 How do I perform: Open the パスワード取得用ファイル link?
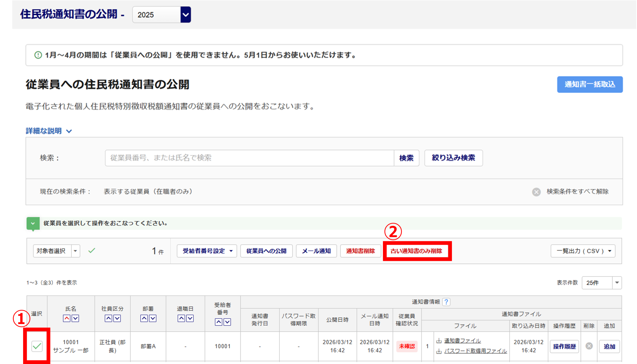475,351
